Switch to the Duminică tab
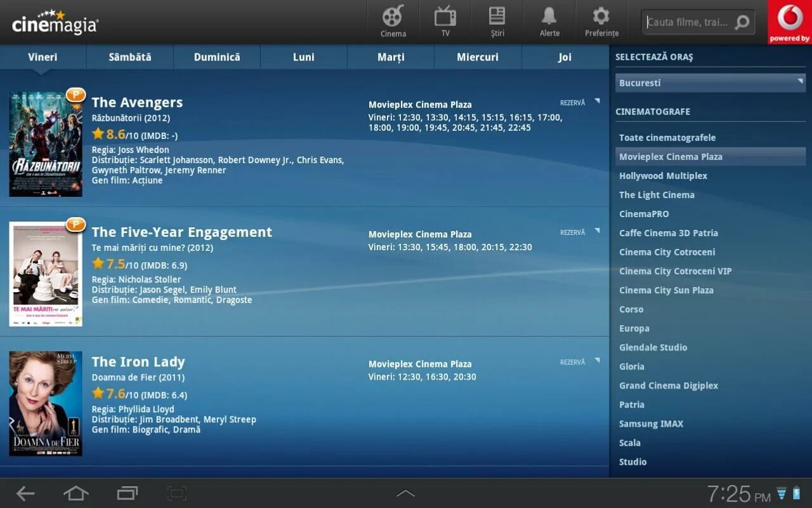The width and height of the screenshot is (812, 508). 217,57
